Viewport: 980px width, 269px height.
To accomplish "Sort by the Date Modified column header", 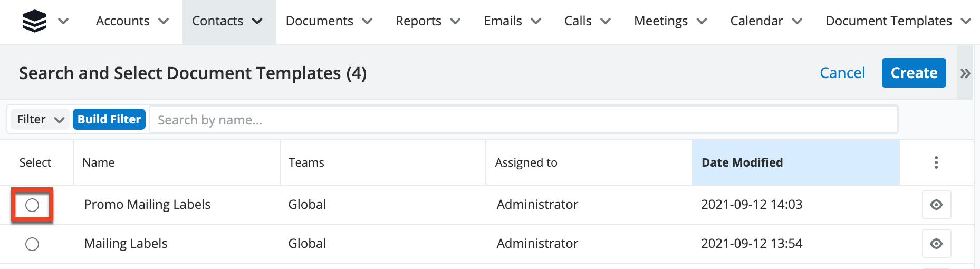I will point(742,162).
